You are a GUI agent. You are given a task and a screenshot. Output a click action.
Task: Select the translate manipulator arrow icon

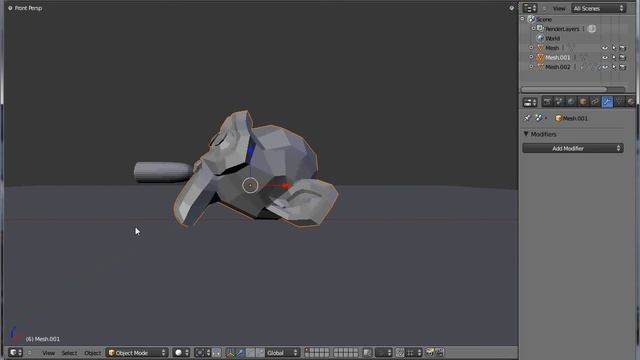tap(240, 353)
